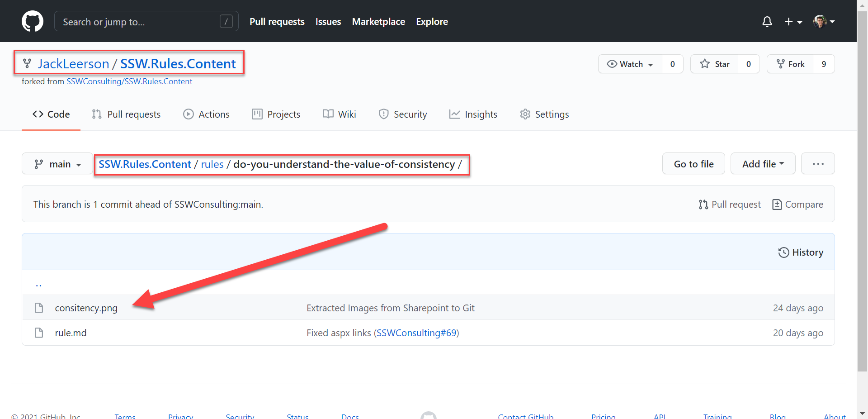
Task: Click the scrollbar down arrow
Action: coord(862,414)
